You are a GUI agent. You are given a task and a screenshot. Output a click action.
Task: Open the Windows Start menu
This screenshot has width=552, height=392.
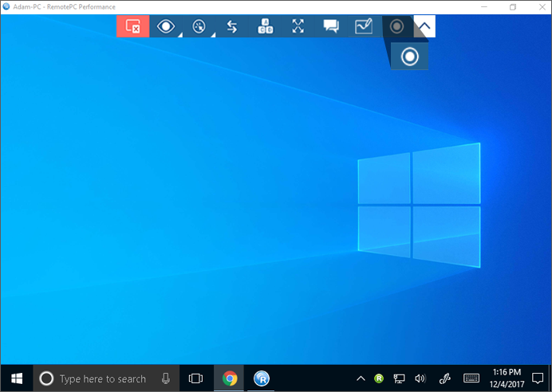click(x=16, y=378)
